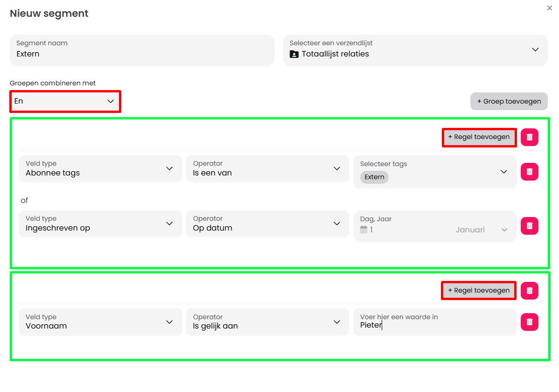Screen dimensions: 559x392
Task: Delete the first group with its trash icon
Action: [529, 137]
